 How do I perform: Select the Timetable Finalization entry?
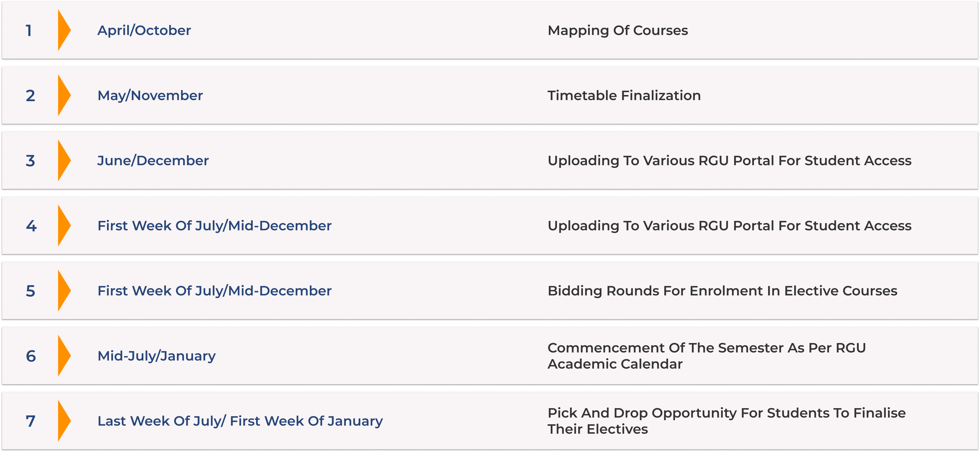[624, 96]
